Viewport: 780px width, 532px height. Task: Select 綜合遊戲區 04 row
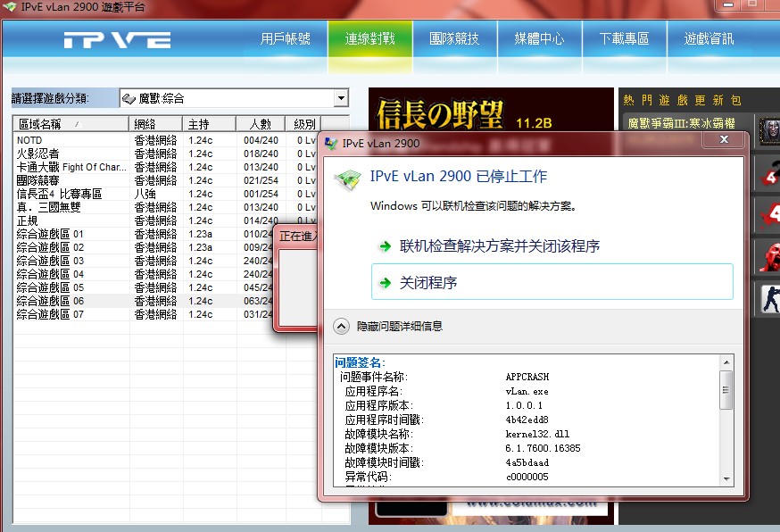coord(145,274)
